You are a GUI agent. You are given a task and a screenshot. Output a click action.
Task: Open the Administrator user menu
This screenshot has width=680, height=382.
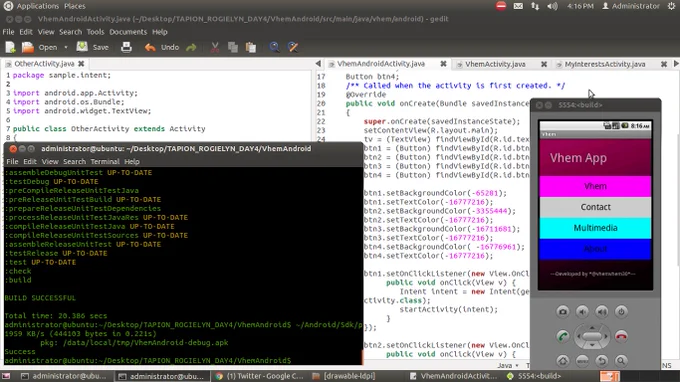(631, 6)
